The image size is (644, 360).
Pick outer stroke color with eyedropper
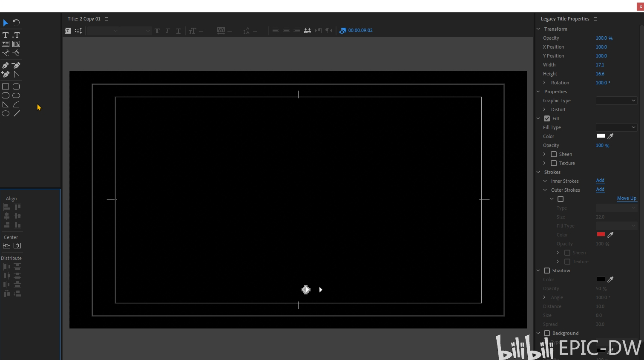(x=610, y=235)
